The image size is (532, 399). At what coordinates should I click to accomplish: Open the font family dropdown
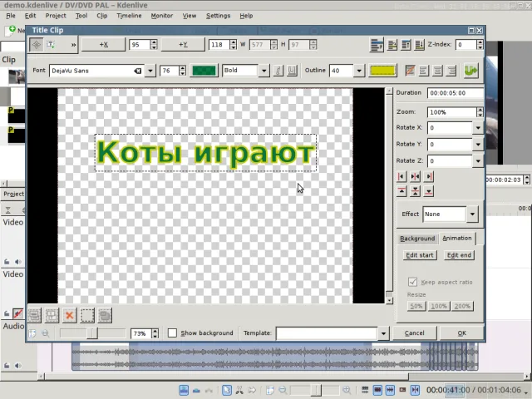point(150,71)
